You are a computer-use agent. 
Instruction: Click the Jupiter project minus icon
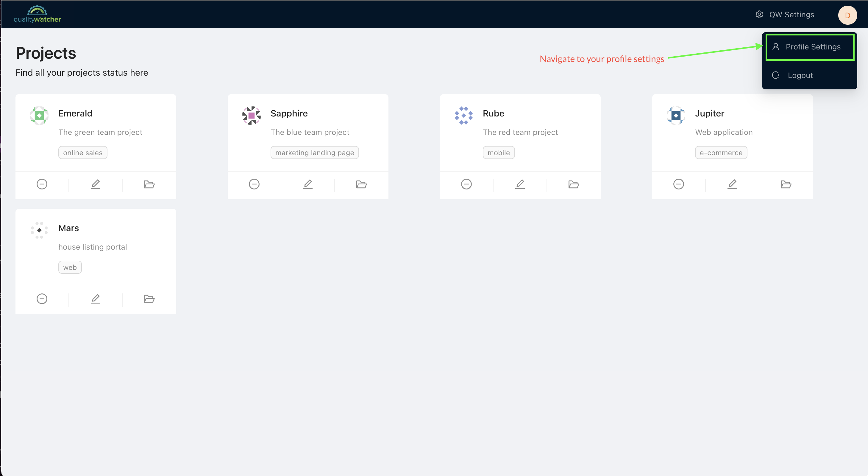(x=678, y=184)
